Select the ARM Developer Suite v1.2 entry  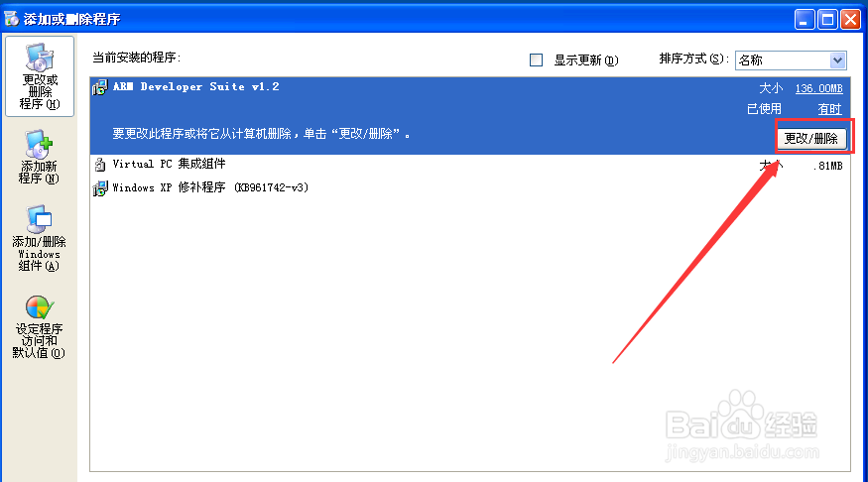click(470, 116)
